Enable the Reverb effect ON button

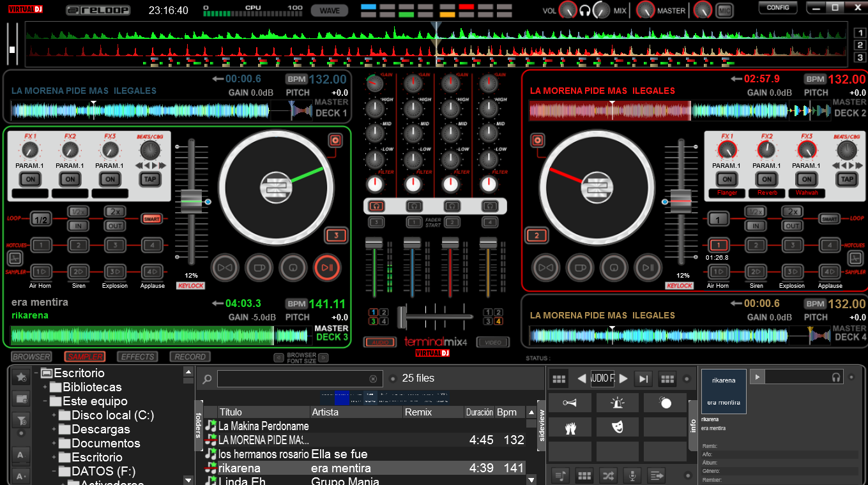[x=767, y=179]
